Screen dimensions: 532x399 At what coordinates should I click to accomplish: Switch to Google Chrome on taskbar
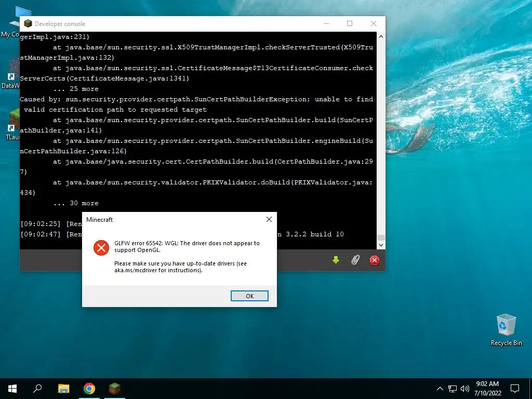pos(89,389)
